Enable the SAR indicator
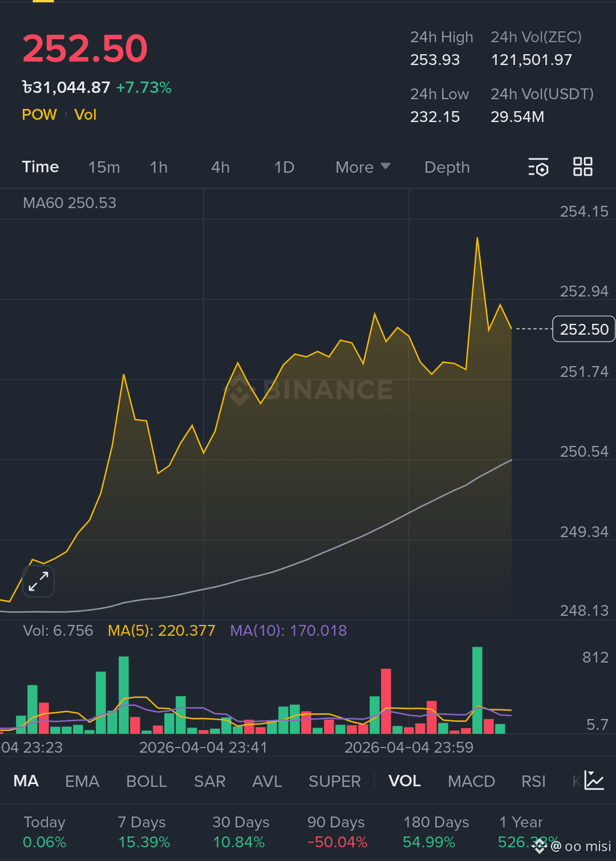Viewport: 616px width, 861px height. (210, 781)
